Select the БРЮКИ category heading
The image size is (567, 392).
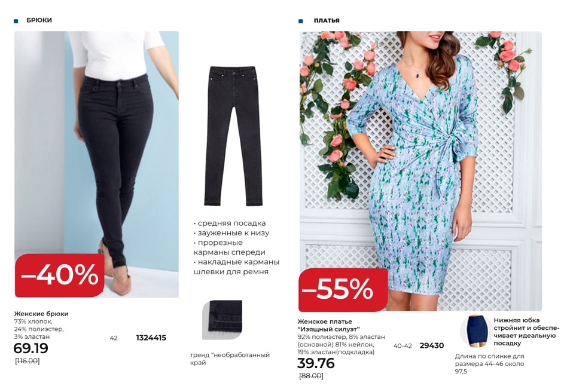(39, 20)
